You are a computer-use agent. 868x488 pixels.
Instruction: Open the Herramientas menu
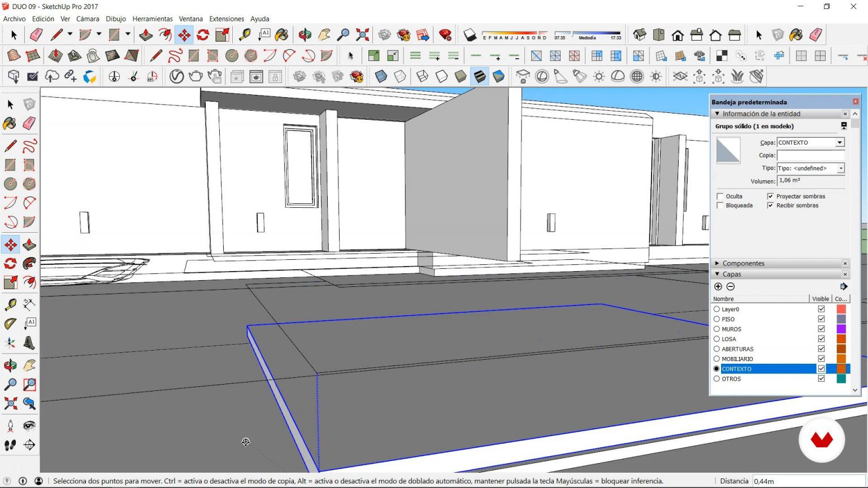click(153, 19)
